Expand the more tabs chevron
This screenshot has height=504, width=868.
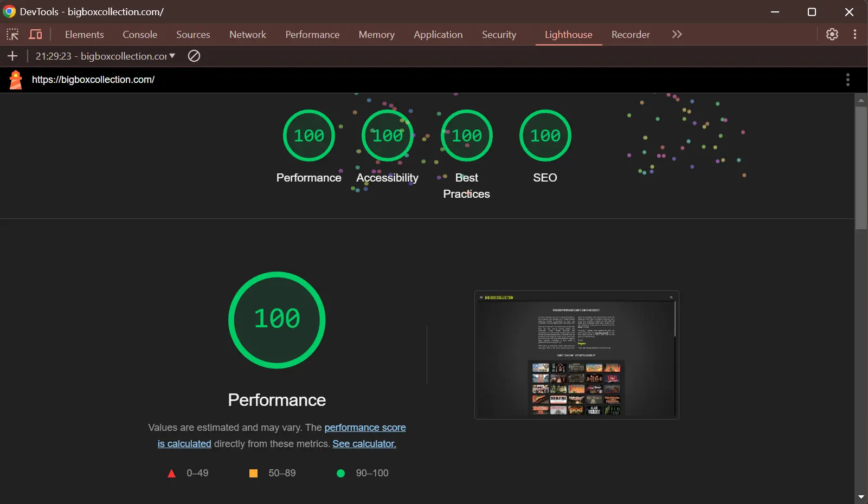coord(677,34)
